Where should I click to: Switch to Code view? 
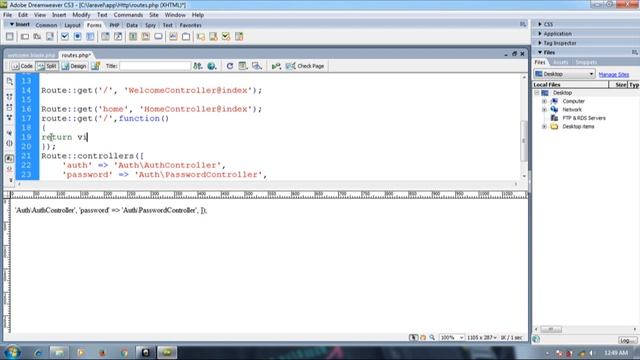point(22,66)
